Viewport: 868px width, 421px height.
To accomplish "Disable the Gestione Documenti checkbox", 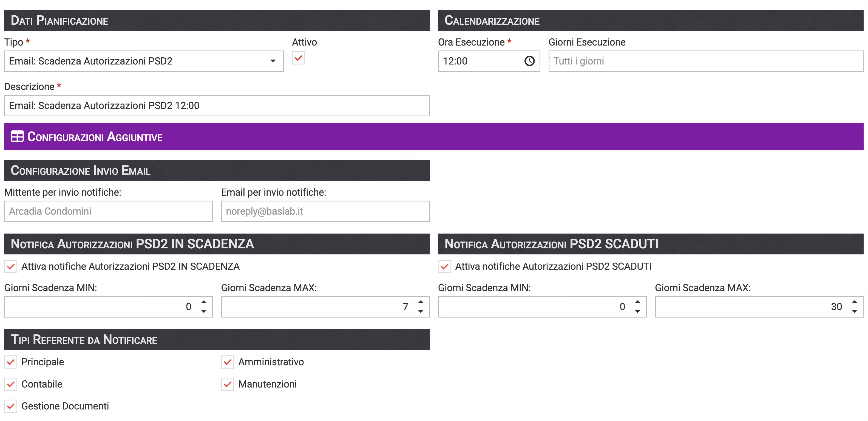I will coord(11,406).
